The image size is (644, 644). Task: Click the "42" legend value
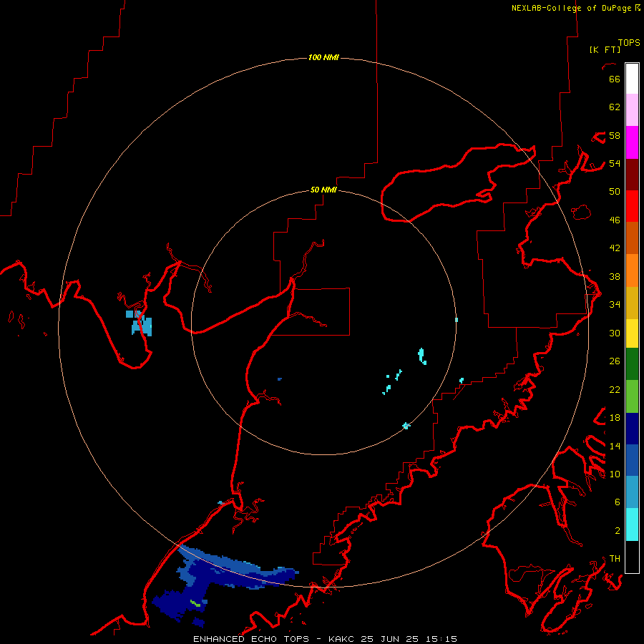click(615, 248)
